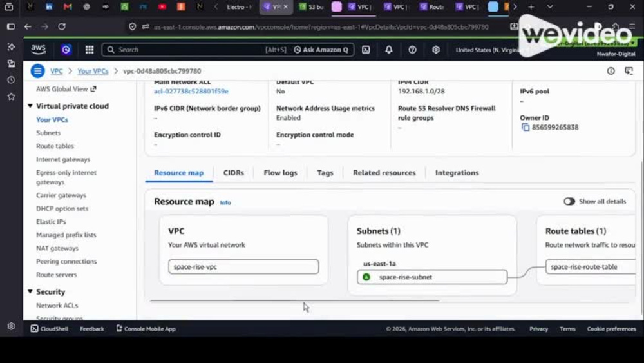Open the settings gear in AWS header
Screen dimensions: 644x363
pos(436,50)
